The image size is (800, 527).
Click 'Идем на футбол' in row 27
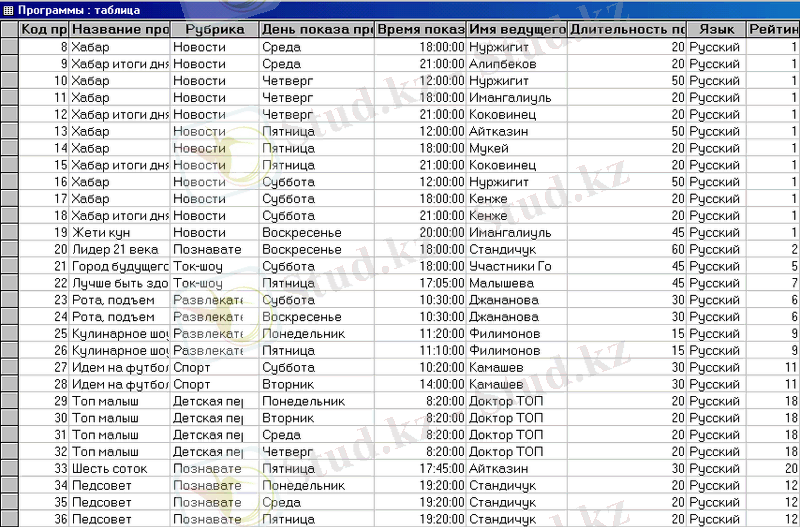click(120, 367)
